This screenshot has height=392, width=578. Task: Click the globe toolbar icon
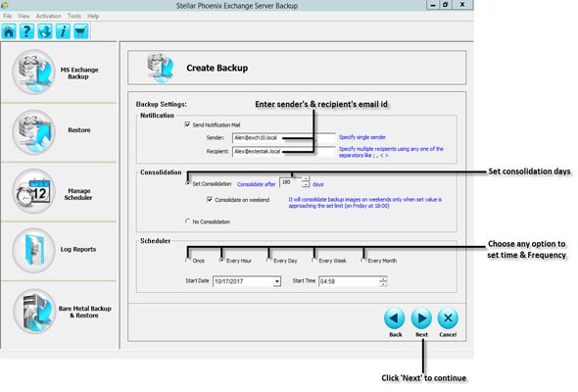tap(45, 31)
